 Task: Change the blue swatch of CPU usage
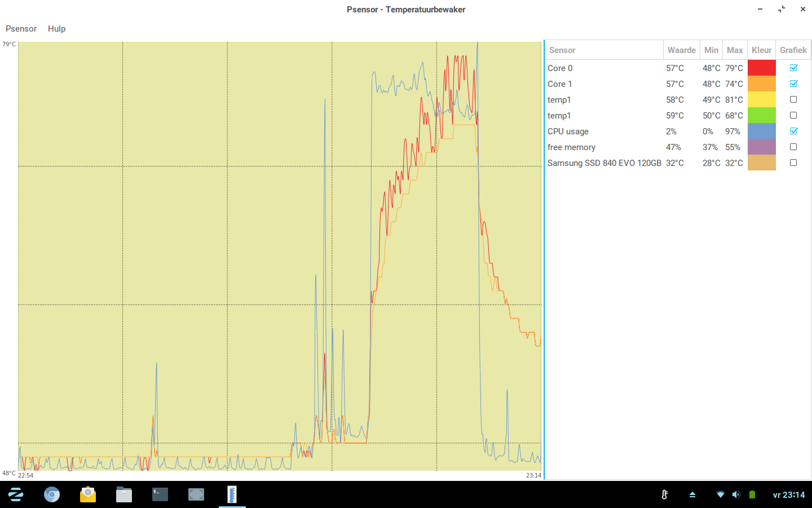point(762,131)
